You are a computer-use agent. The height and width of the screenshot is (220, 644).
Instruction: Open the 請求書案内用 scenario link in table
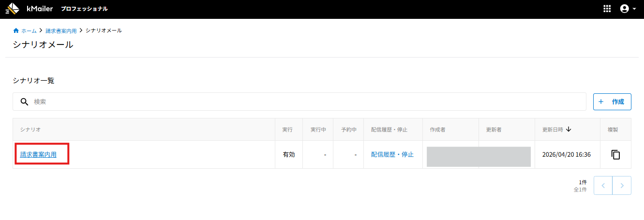coord(38,155)
